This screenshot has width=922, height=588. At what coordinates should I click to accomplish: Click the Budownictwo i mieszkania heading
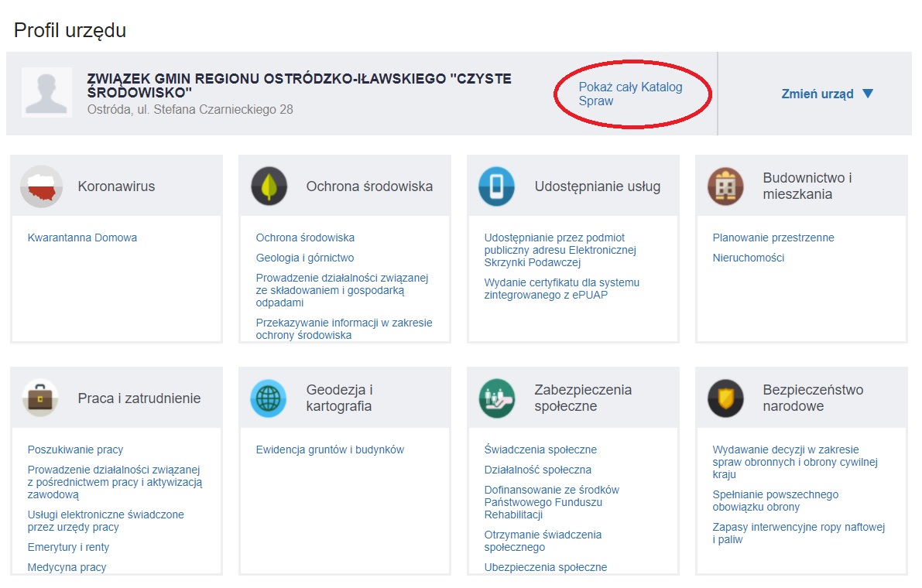coord(807,186)
